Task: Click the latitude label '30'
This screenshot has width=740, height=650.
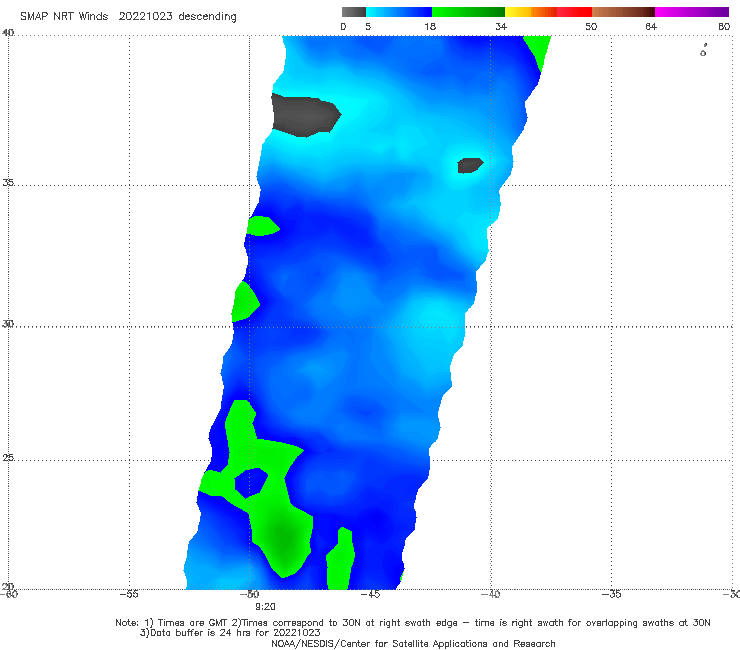Action: point(8,324)
